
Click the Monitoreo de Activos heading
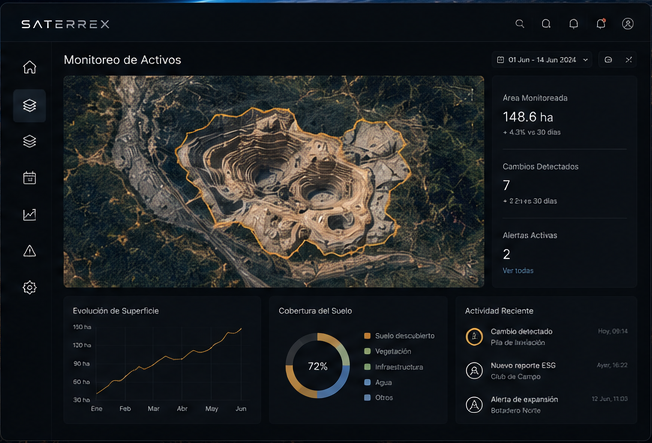[122, 60]
